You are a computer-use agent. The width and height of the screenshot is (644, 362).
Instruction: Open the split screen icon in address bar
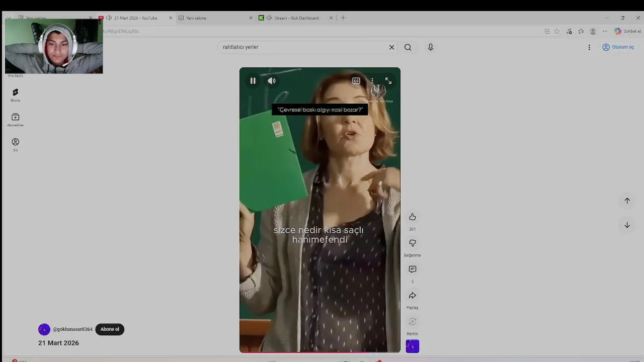tap(547, 31)
